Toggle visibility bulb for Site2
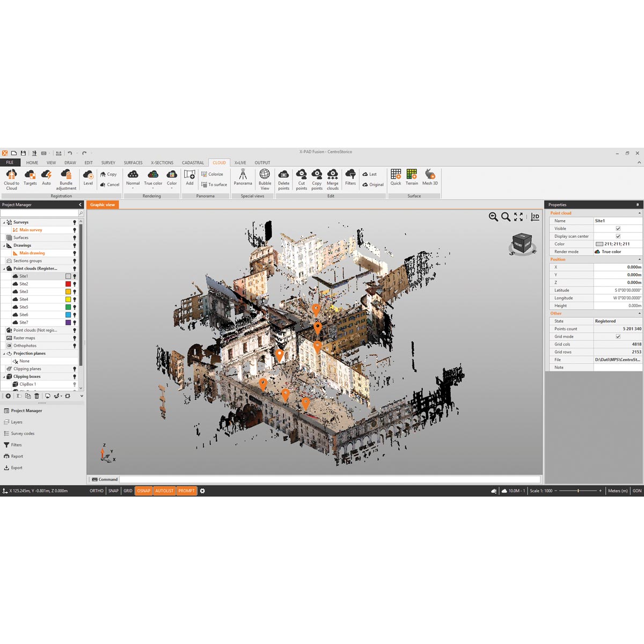This screenshot has height=644, width=644. (x=75, y=284)
